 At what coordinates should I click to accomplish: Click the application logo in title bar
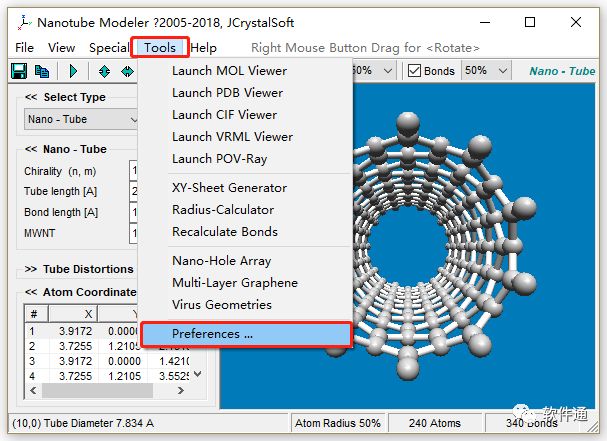24,22
